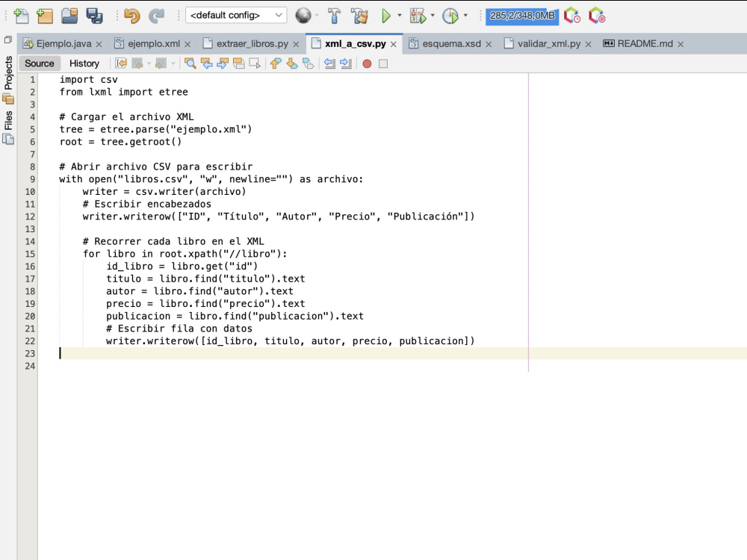Viewport: 747px width, 560px height.
Task: Click the 'from lxml import etree' line
Action: click(123, 92)
